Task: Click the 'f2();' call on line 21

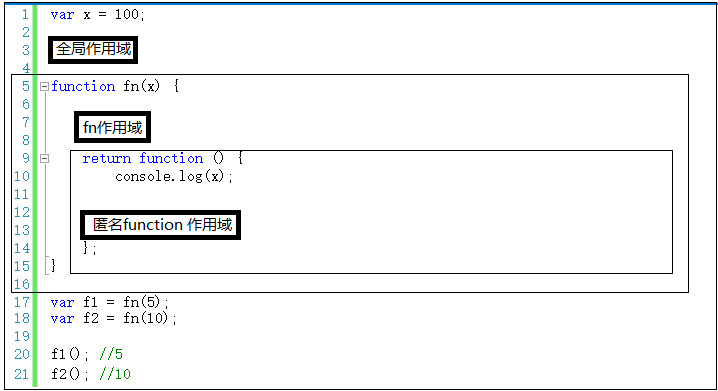Action: click(70, 374)
